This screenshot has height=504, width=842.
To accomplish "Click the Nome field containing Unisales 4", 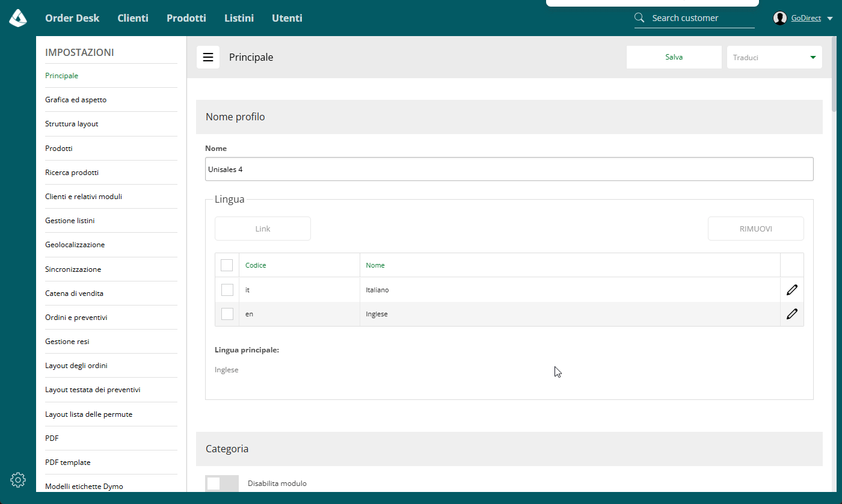I will pyautogui.click(x=509, y=169).
